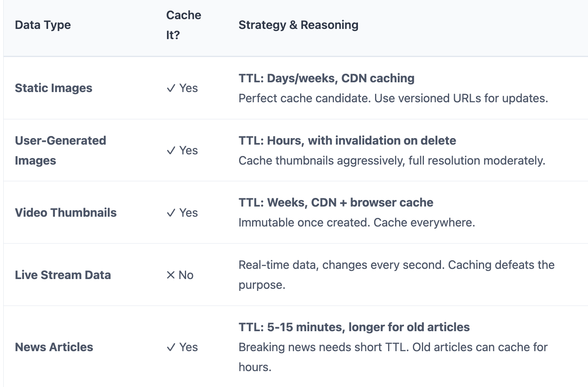Click 'TTL: Hours, with invalidation on delete' text

click(347, 141)
